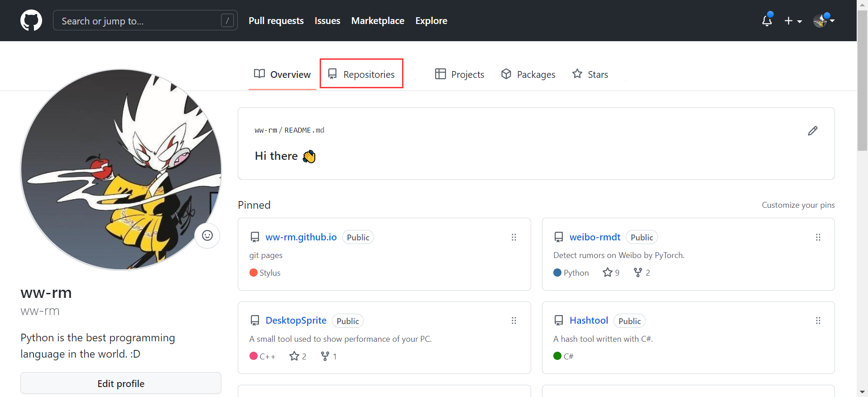
Task: Click Customize your pins link
Action: click(x=798, y=205)
